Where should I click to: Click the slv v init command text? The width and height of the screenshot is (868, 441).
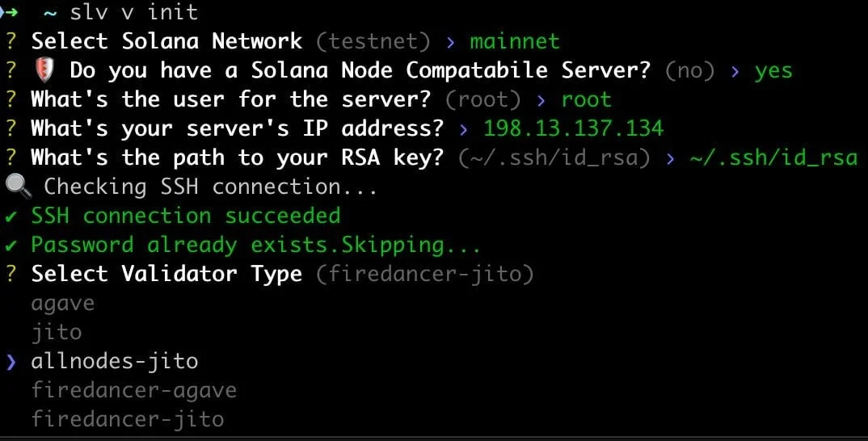tap(134, 12)
